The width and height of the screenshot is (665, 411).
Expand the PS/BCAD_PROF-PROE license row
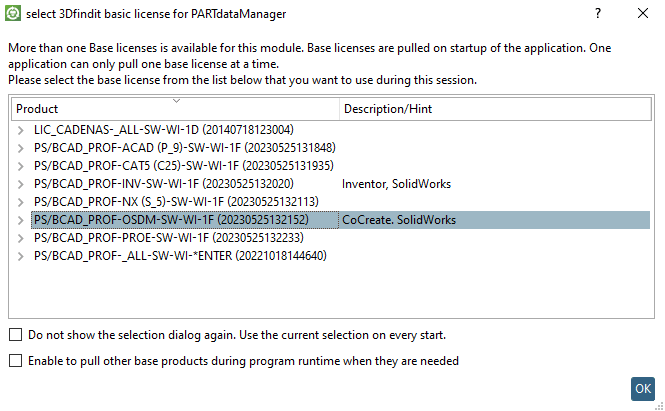(x=20, y=238)
